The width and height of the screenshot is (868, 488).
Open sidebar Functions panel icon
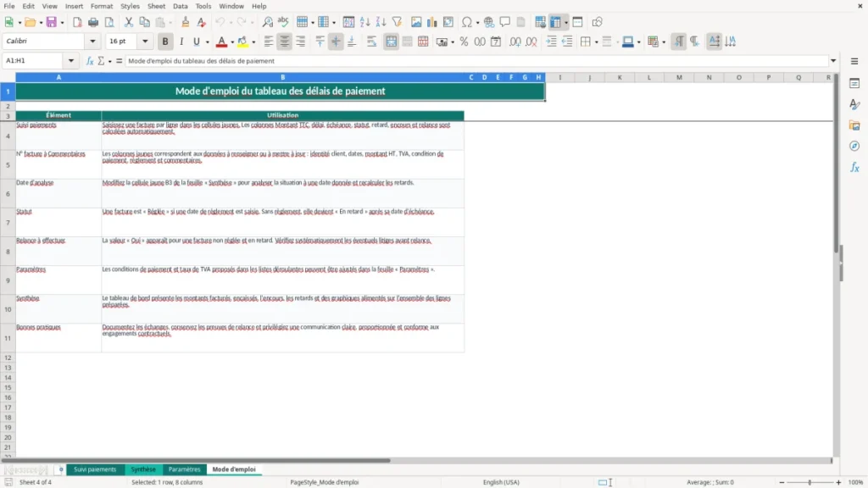click(x=854, y=167)
